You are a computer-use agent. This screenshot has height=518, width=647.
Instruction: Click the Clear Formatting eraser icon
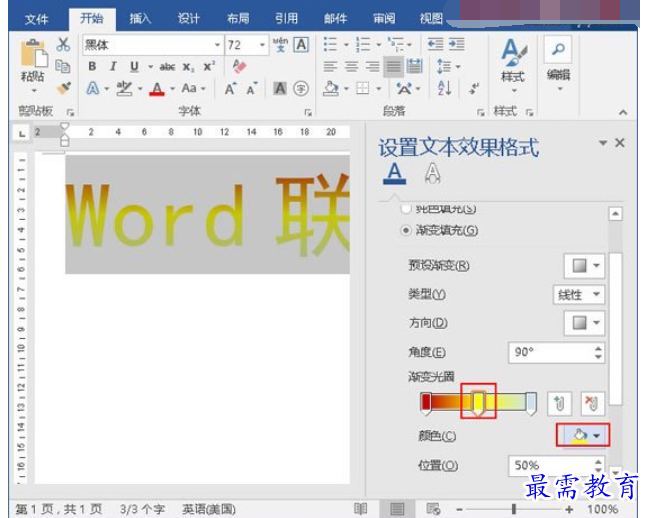click(x=239, y=66)
